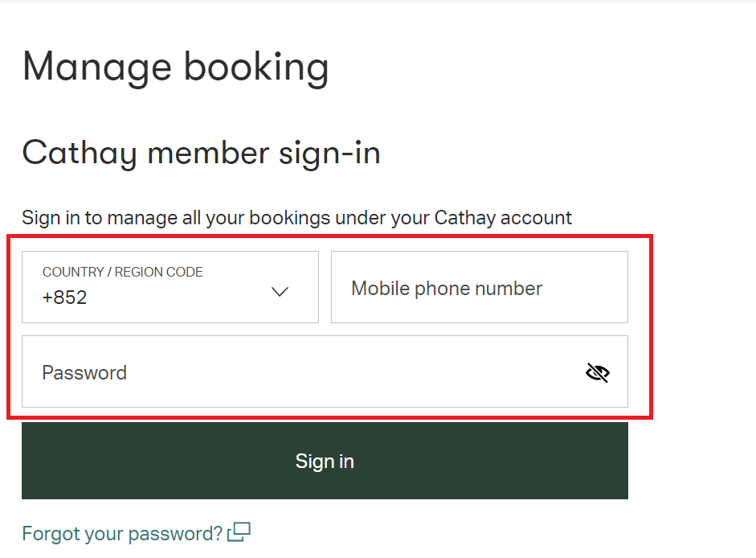This screenshot has height=558, width=756.
Task: Click the sign-in description text about bookings
Action: point(296,218)
